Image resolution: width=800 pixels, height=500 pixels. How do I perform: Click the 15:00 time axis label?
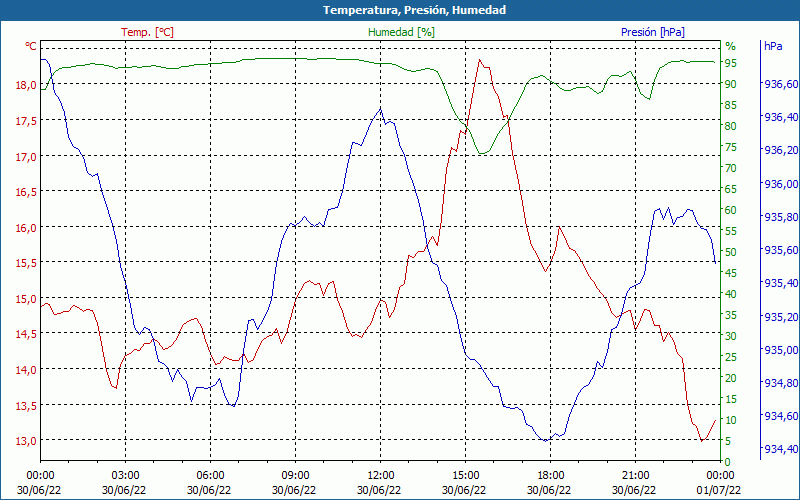click(465, 476)
